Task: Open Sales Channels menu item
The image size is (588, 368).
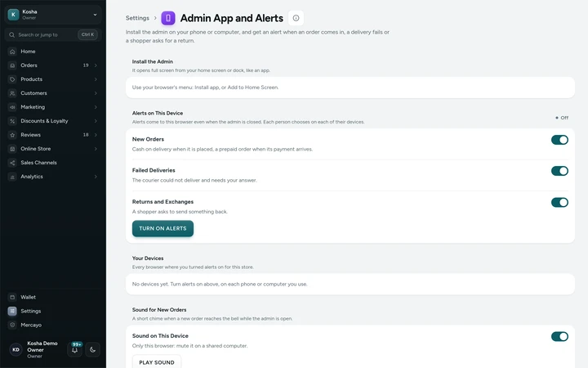Action: click(x=53, y=163)
